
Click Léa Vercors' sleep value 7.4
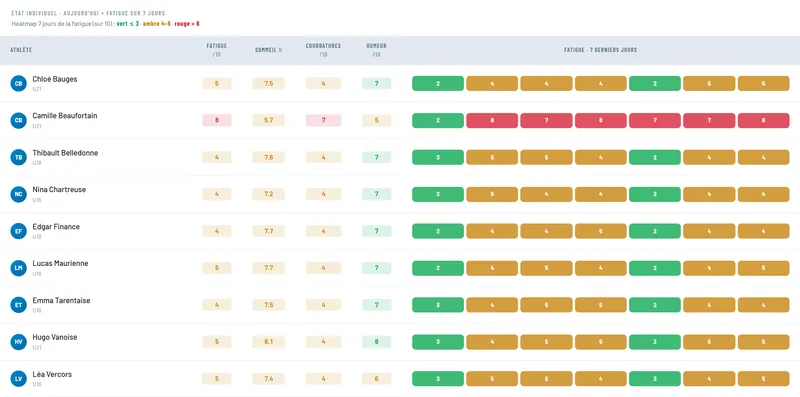pyautogui.click(x=268, y=379)
